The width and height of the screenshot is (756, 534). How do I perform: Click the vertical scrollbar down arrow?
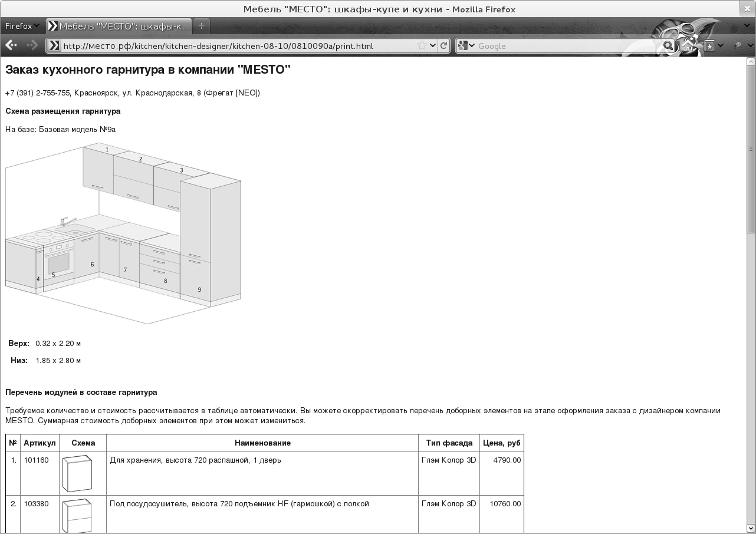point(751,528)
